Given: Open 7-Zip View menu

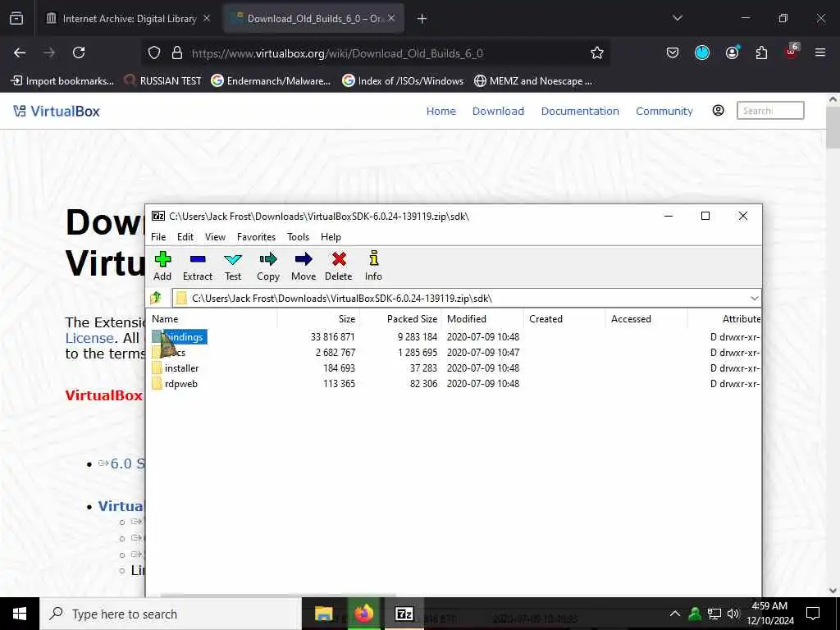Looking at the screenshot, I should point(215,237).
